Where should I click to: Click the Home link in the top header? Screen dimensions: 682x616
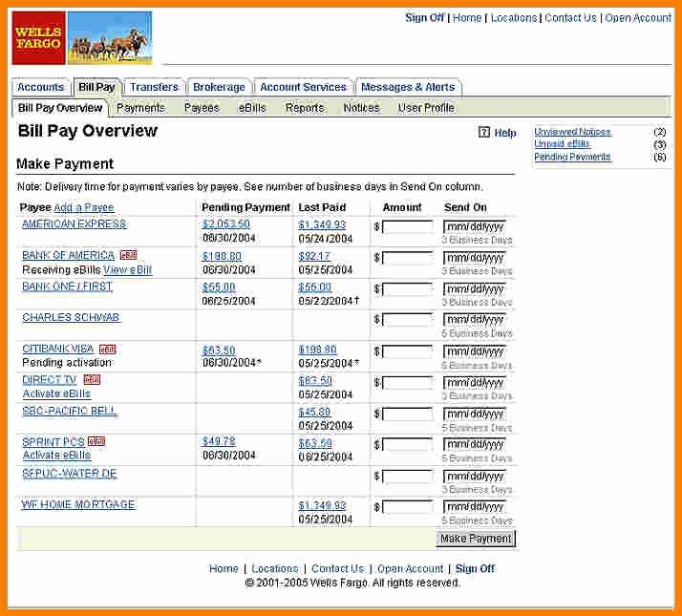tap(467, 18)
